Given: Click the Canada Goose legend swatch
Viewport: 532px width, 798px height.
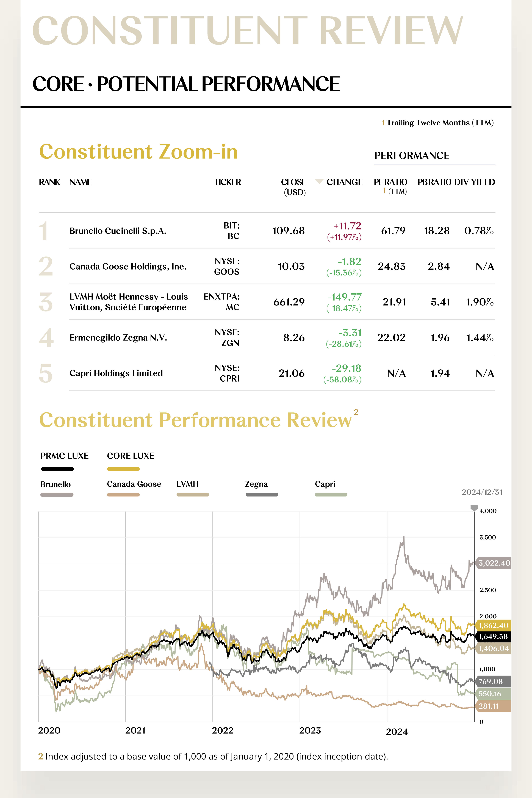Looking at the screenshot, I should 123,495.
